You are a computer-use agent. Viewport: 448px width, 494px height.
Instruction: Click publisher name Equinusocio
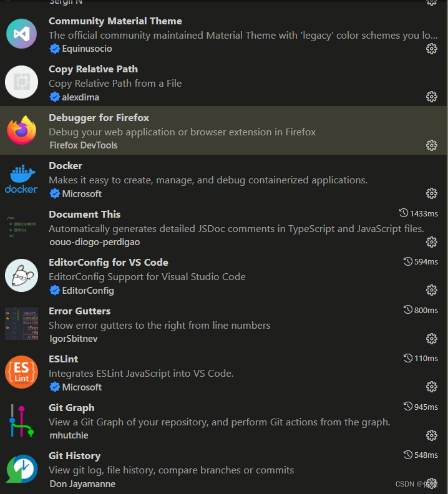pyautogui.click(x=87, y=49)
